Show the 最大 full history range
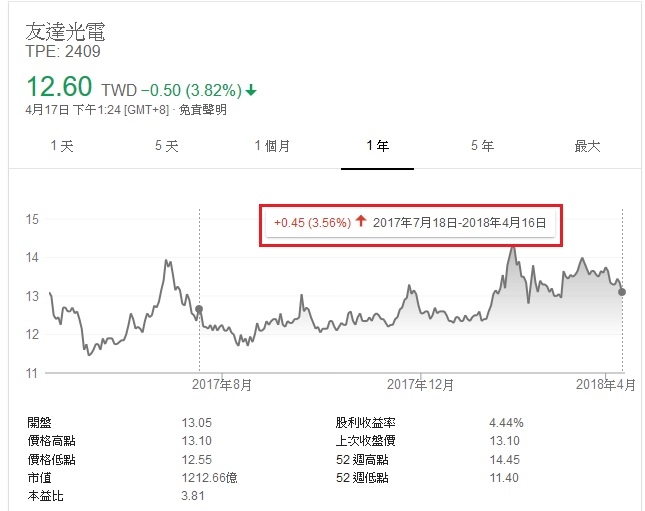645x511 pixels. (587, 146)
